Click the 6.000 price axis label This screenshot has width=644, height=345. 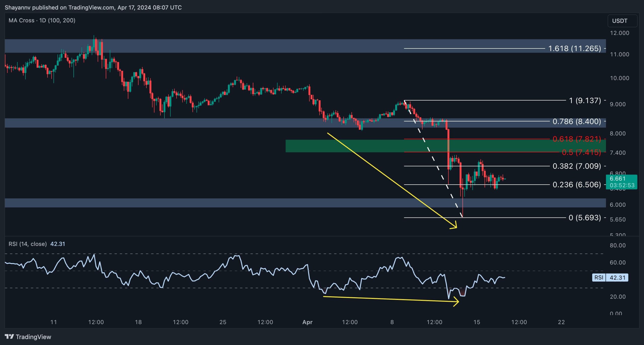click(x=618, y=205)
